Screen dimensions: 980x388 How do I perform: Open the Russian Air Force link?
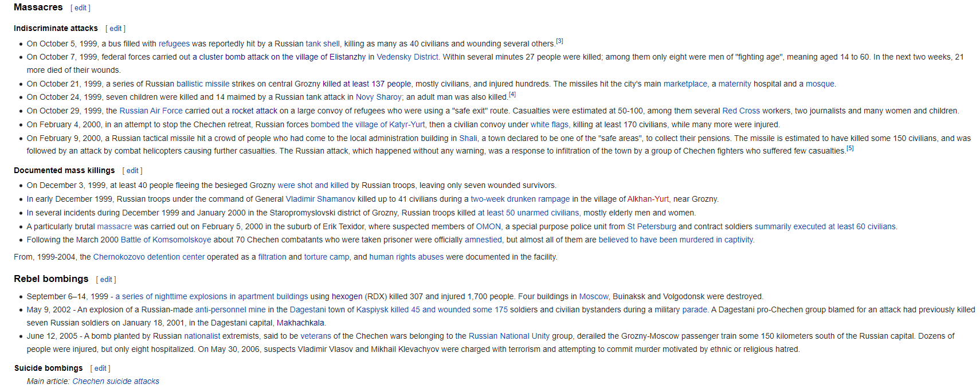tap(151, 111)
